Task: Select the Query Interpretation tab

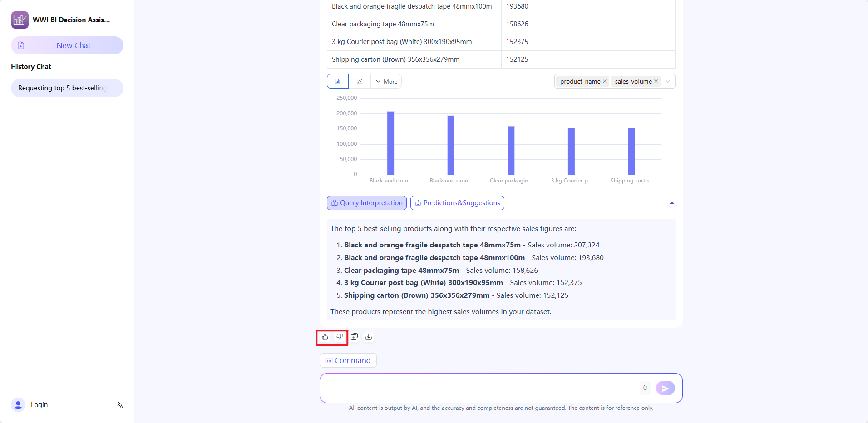Action: (367, 203)
